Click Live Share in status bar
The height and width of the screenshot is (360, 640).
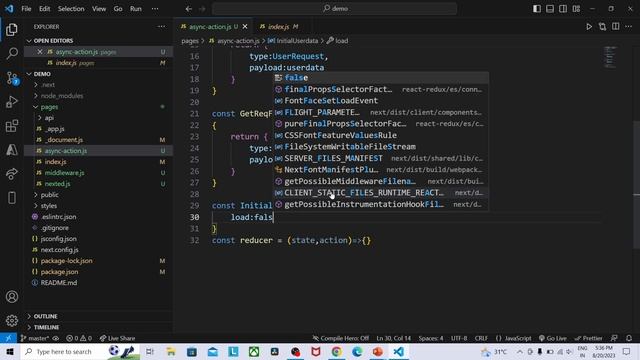coord(118,338)
